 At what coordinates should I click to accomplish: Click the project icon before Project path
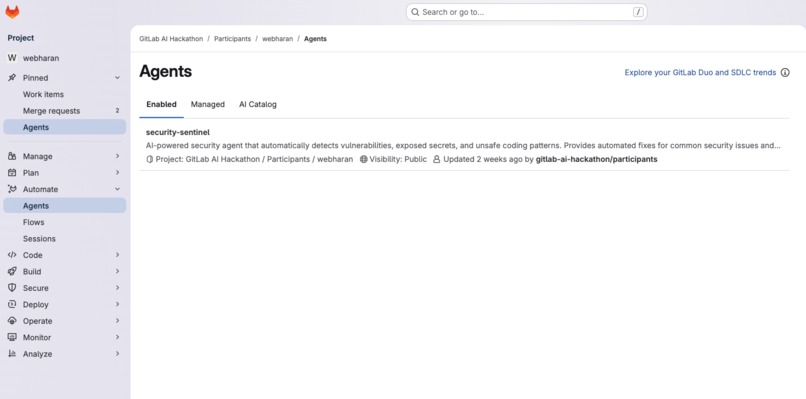[150, 159]
